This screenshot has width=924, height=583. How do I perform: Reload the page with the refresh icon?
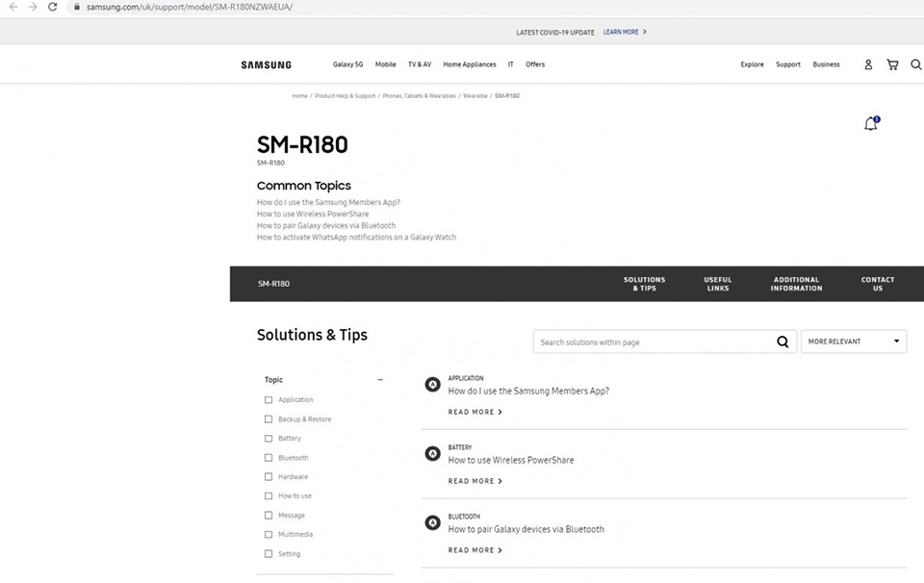click(x=52, y=7)
